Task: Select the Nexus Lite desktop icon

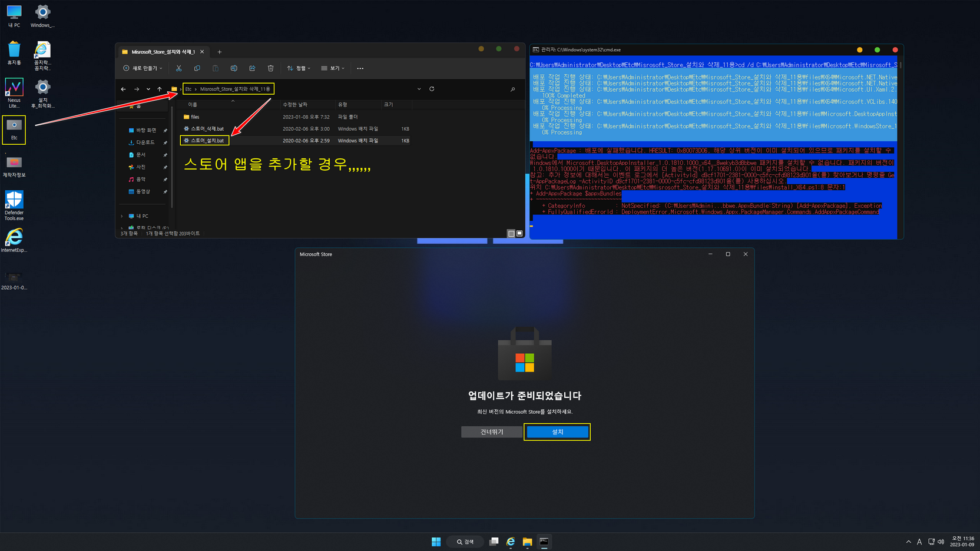Action: pos(14,93)
